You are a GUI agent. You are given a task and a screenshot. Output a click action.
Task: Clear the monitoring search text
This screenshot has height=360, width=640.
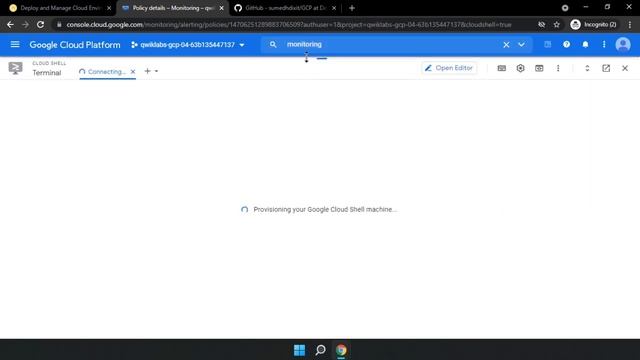(506, 44)
